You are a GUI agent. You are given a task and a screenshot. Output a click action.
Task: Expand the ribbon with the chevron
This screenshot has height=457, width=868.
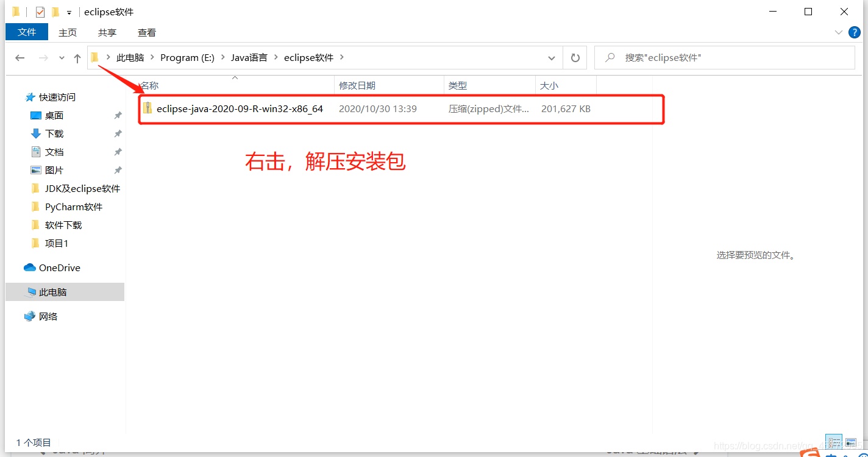(838, 32)
